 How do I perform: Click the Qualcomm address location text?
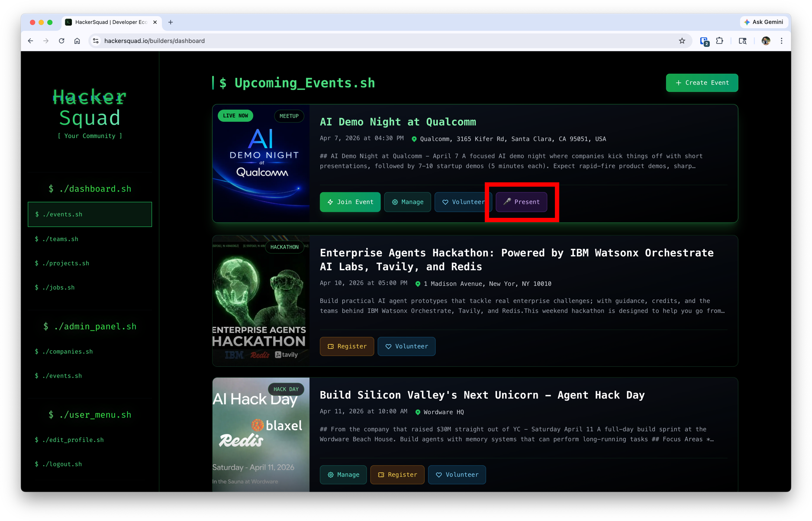point(513,139)
